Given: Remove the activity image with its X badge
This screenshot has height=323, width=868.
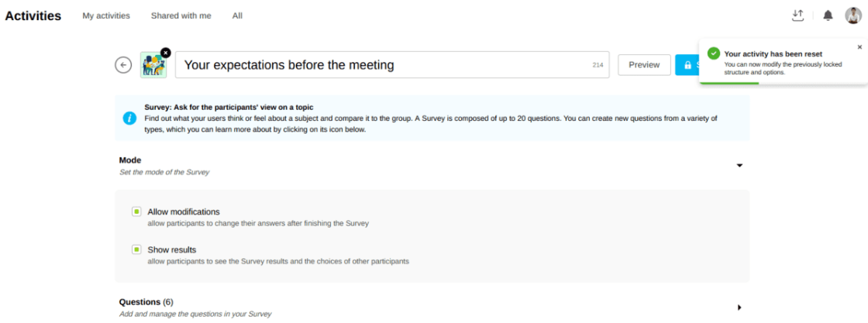Looking at the screenshot, I should pyautogui.click(x=165, y=53).
